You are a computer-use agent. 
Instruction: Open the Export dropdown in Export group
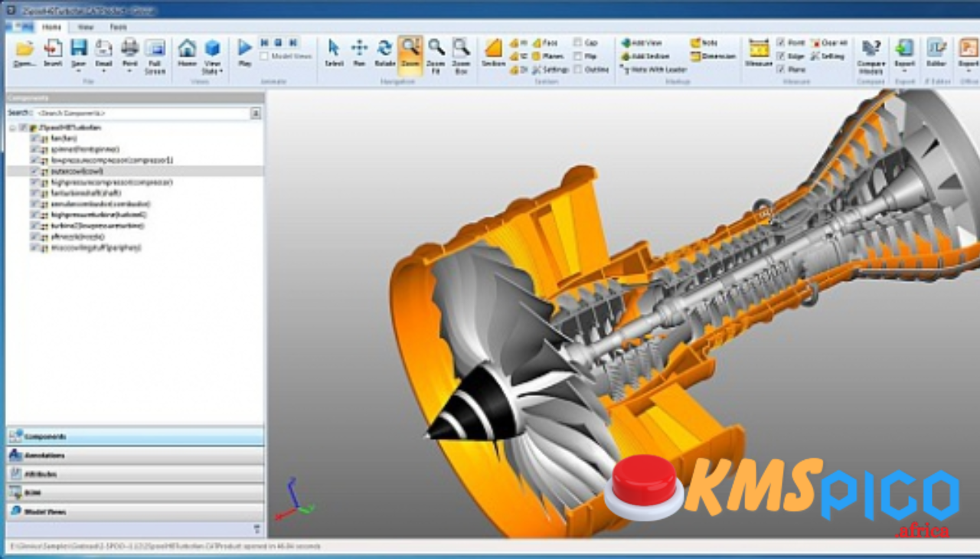(x=904, y=70)
